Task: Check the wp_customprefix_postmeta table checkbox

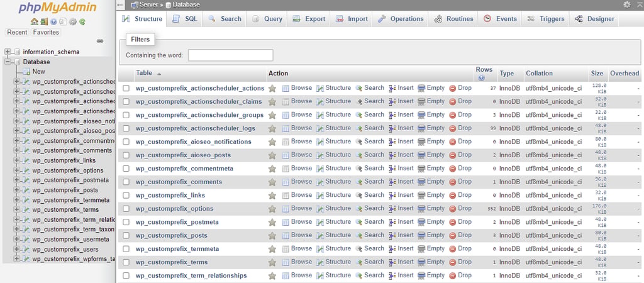Action: (126, 222)
